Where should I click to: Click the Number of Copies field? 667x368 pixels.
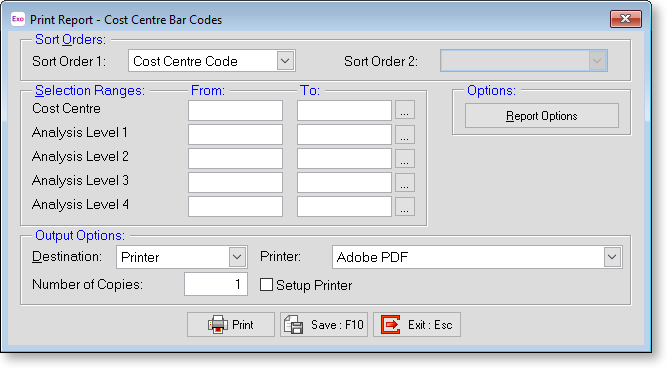coord(216,284)
